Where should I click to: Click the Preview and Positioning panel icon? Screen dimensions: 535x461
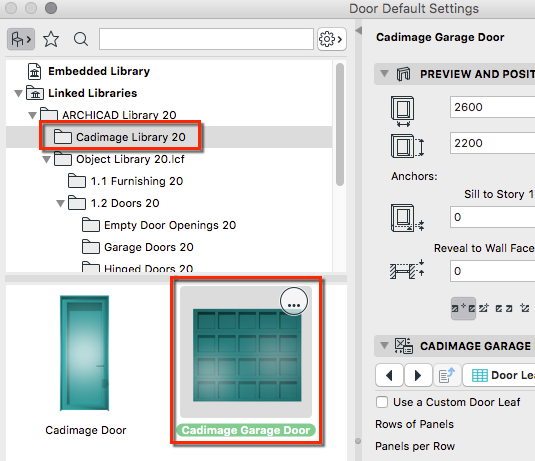(403, 74)
